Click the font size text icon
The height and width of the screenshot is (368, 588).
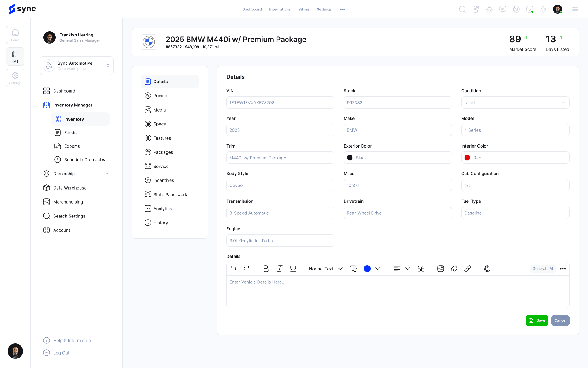pyautogui.click(x=354, y=269)
